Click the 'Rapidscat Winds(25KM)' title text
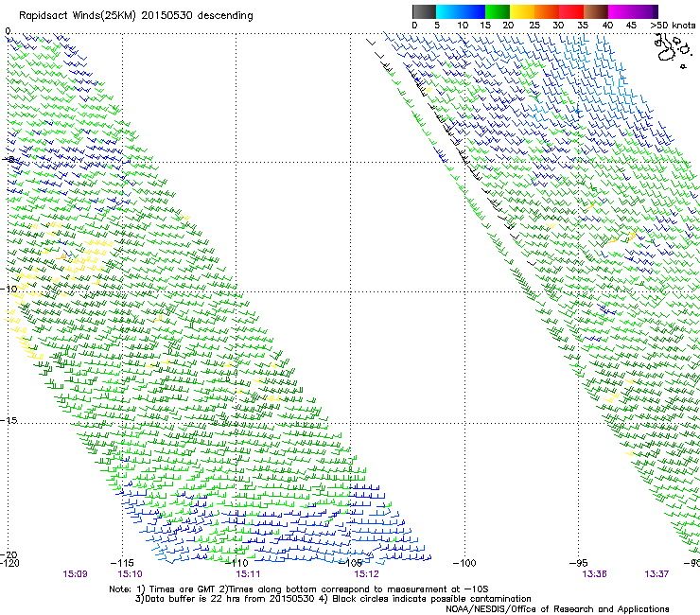 tap(78, 16)
